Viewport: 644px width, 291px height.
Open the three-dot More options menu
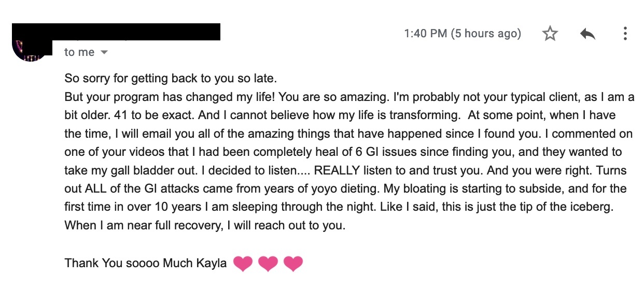click(625, 34)
